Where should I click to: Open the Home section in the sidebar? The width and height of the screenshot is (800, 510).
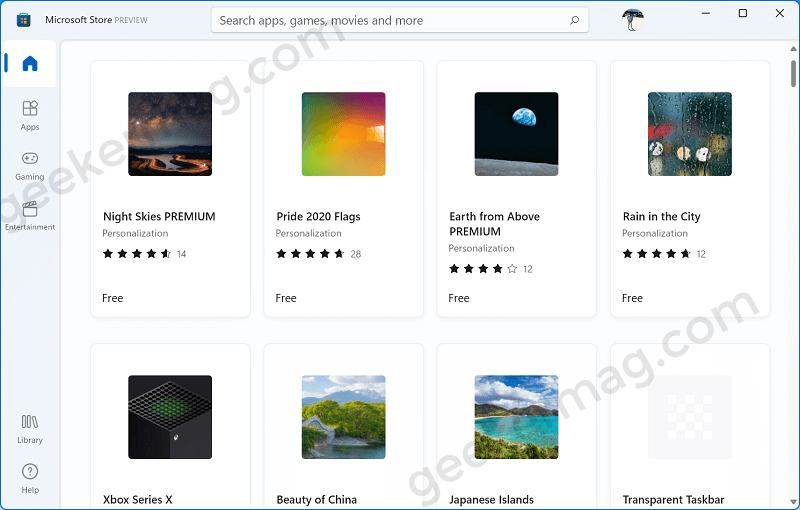pos(30,64)
